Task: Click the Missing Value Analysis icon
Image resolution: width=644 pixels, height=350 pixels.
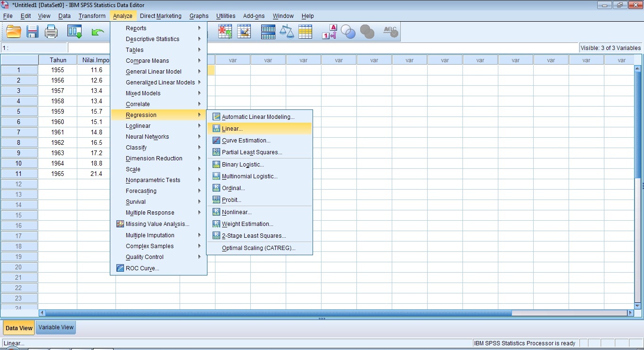Action: point(120,224)
